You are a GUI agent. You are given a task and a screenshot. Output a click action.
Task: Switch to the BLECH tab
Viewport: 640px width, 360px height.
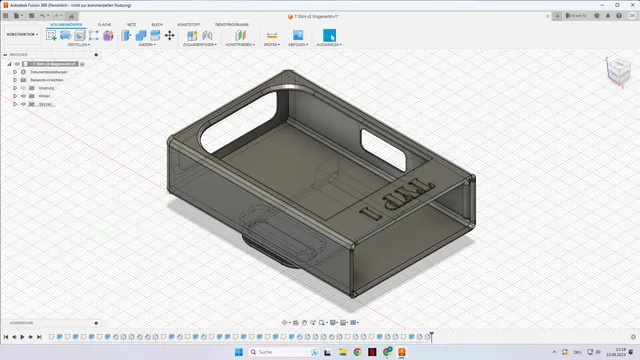click(x=157, y=24)
